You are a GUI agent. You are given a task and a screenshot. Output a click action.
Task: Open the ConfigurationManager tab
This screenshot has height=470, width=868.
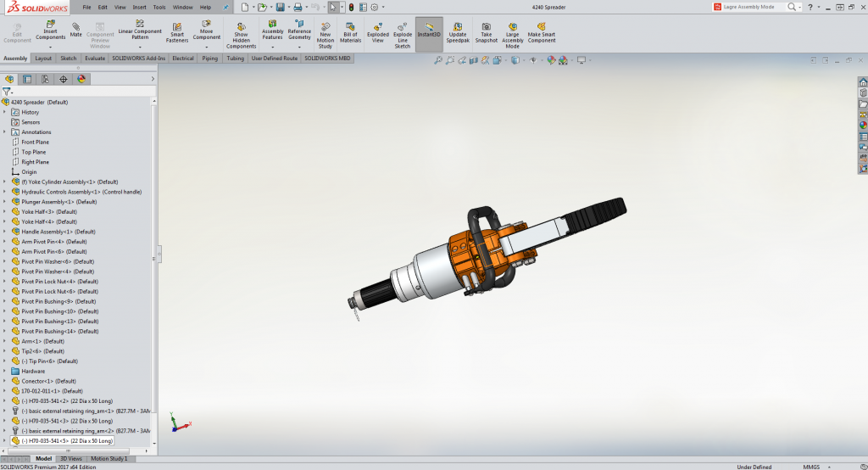tap(45, 79)
